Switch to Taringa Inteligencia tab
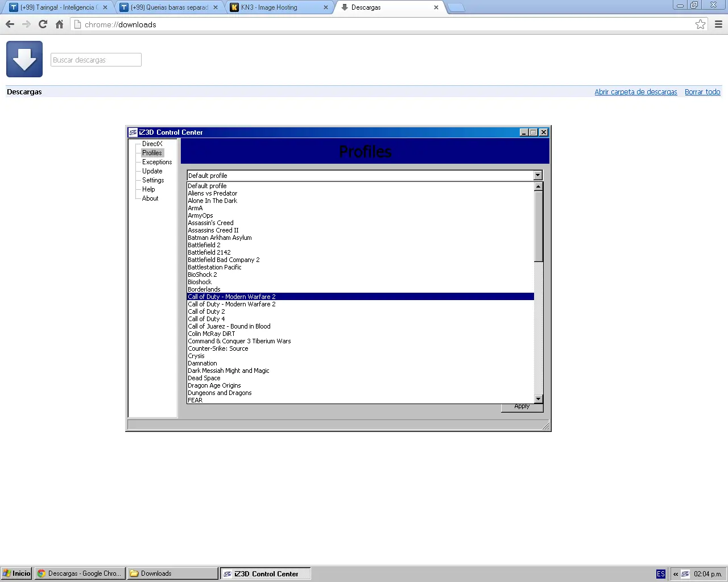 coord(58,7)
